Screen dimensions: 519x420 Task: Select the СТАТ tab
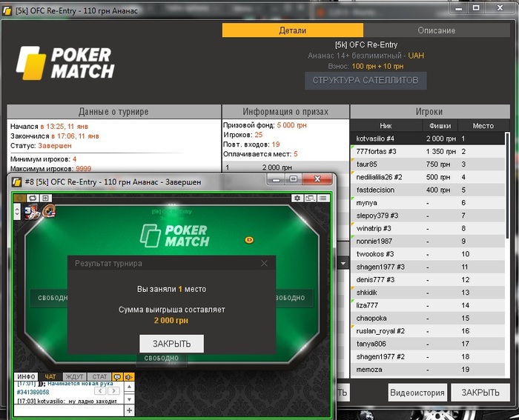click(x=99, y=377)
